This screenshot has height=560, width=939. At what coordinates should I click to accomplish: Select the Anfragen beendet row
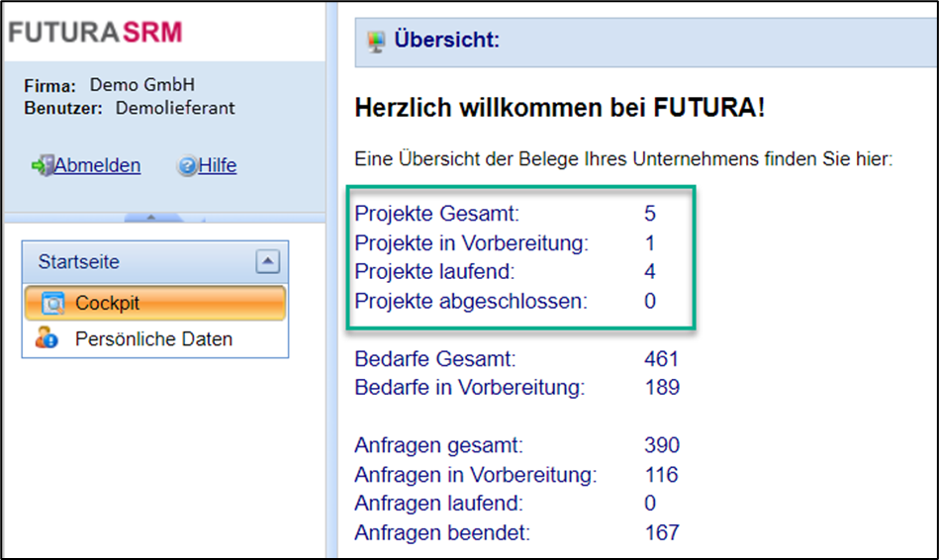[x=442, y=533]
